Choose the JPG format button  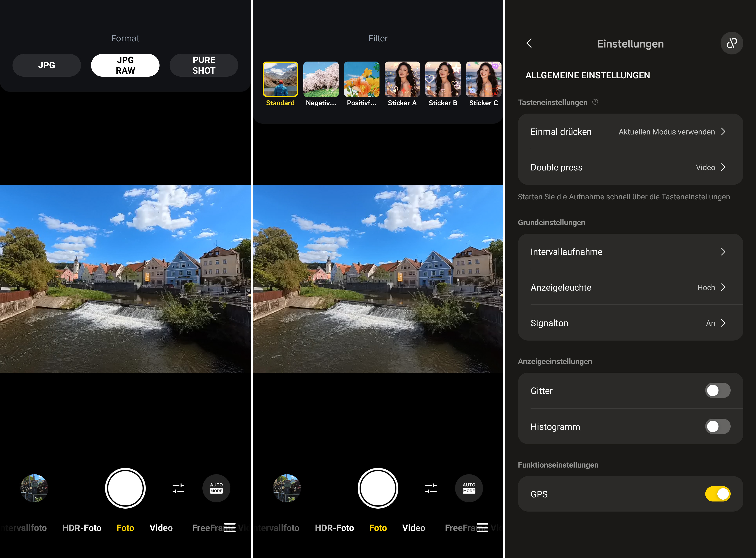point(47,65)
